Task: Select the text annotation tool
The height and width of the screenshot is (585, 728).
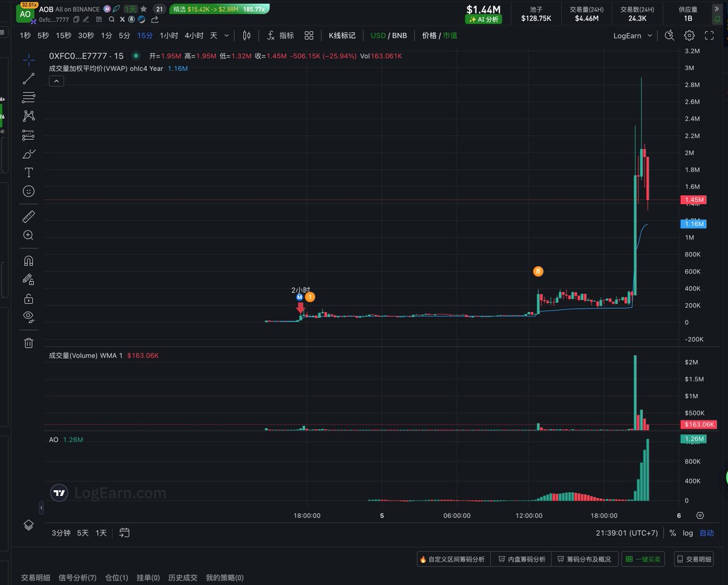Action: (29, 172)
